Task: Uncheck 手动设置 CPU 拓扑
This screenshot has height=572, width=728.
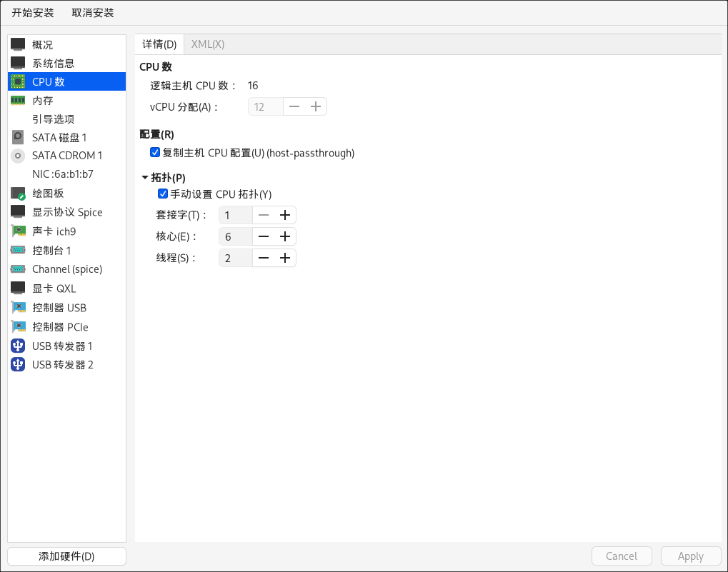Action: (x=163, y=194)
